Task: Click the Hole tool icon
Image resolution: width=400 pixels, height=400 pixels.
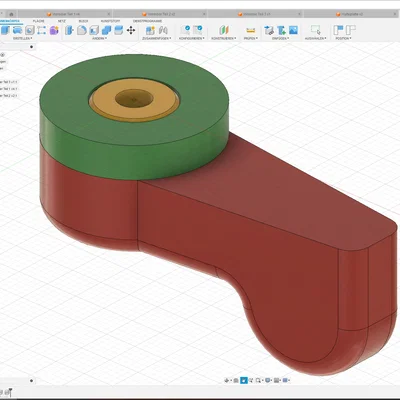Action: pos(30,30)
